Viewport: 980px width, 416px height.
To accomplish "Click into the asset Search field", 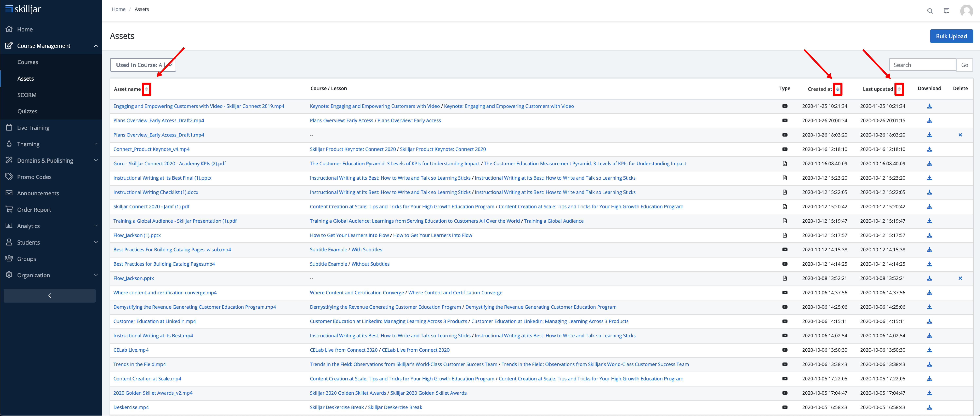I will (x=923, y=65).
